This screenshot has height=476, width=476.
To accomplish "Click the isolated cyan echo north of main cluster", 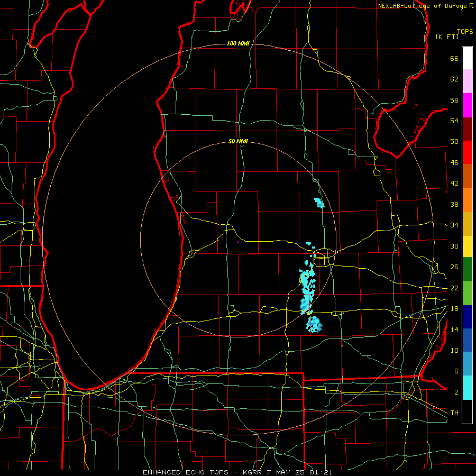I will click(x=319, y=203).
